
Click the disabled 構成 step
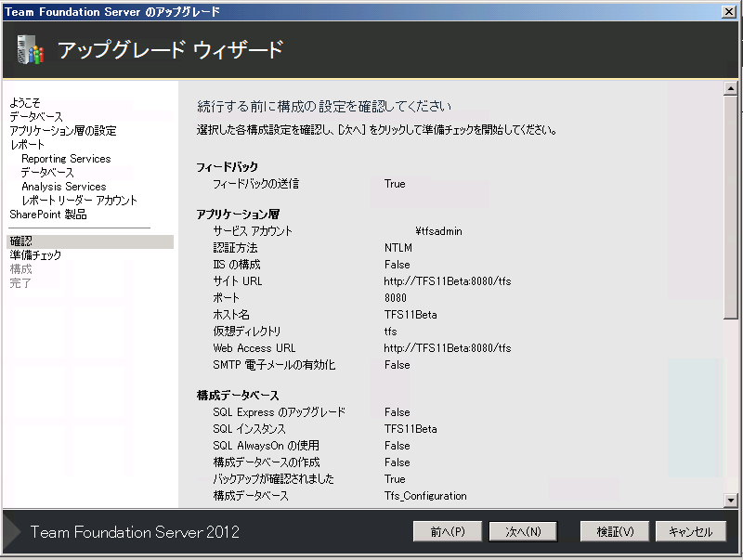pyautogui.click(x=20, y=269)
